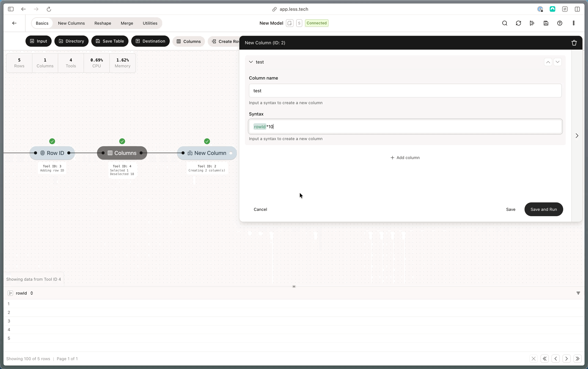Click the filter icon in data table
588x369 pixels.
tap(578, 293)
